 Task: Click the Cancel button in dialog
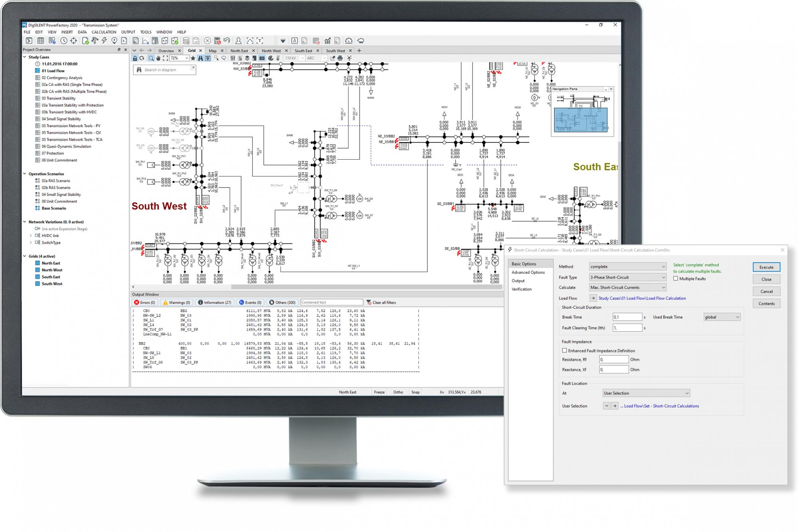pyautogui.click(x=766, y=292)
